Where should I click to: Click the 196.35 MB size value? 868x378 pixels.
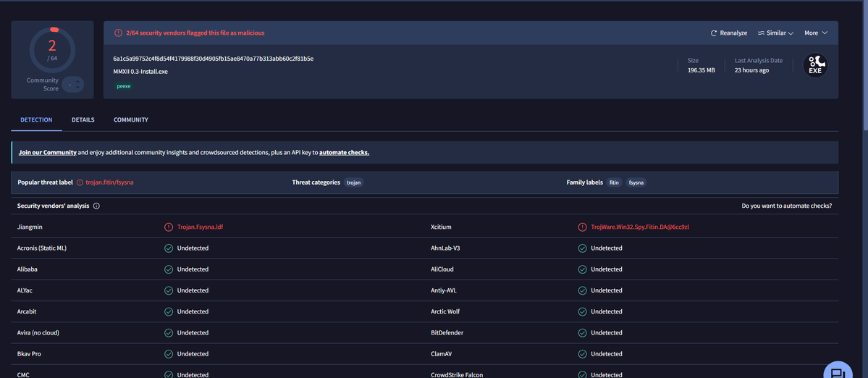[701, 70]
